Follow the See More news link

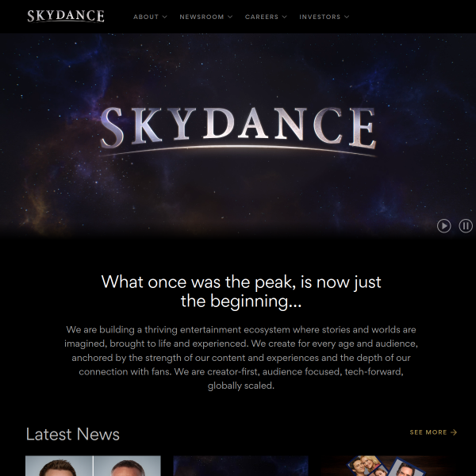coord(433,432)
